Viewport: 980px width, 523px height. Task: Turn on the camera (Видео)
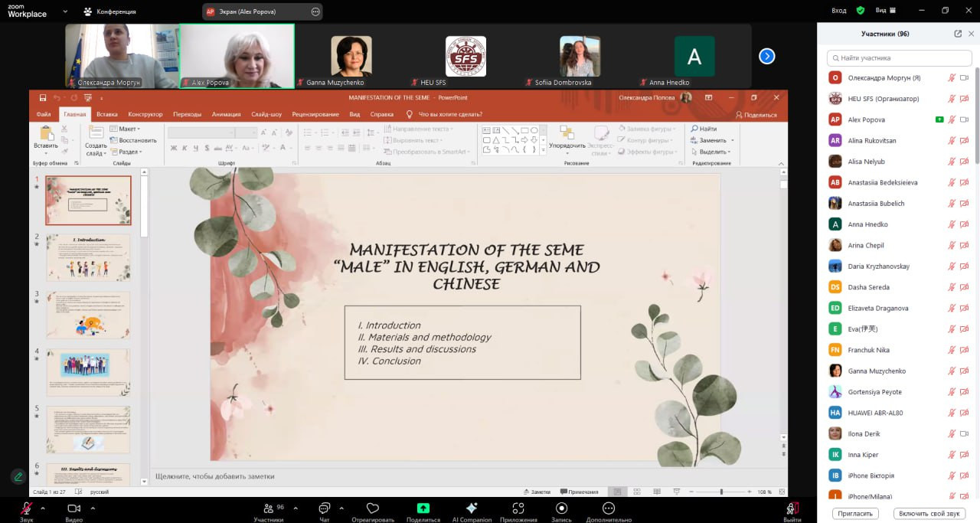coord(74,508)
